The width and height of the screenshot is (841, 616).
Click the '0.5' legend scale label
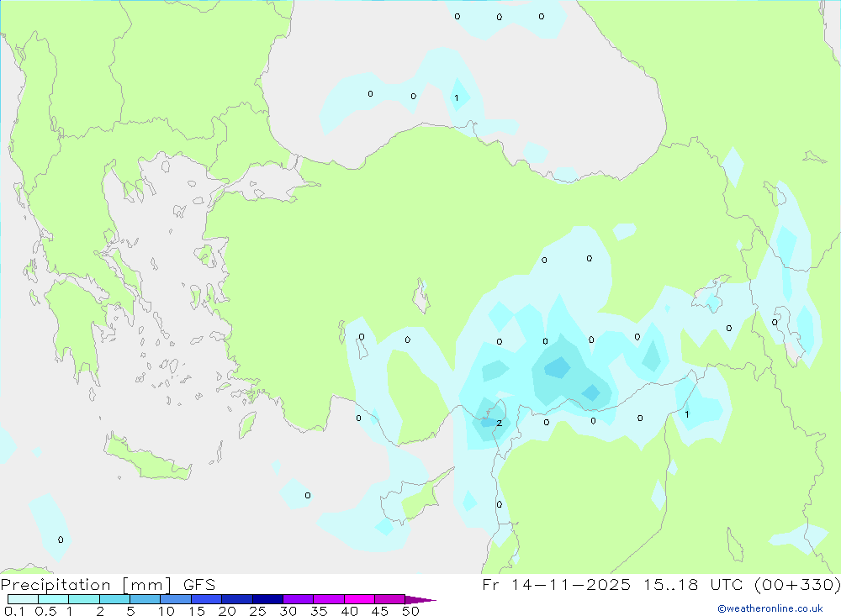point(45,611)
